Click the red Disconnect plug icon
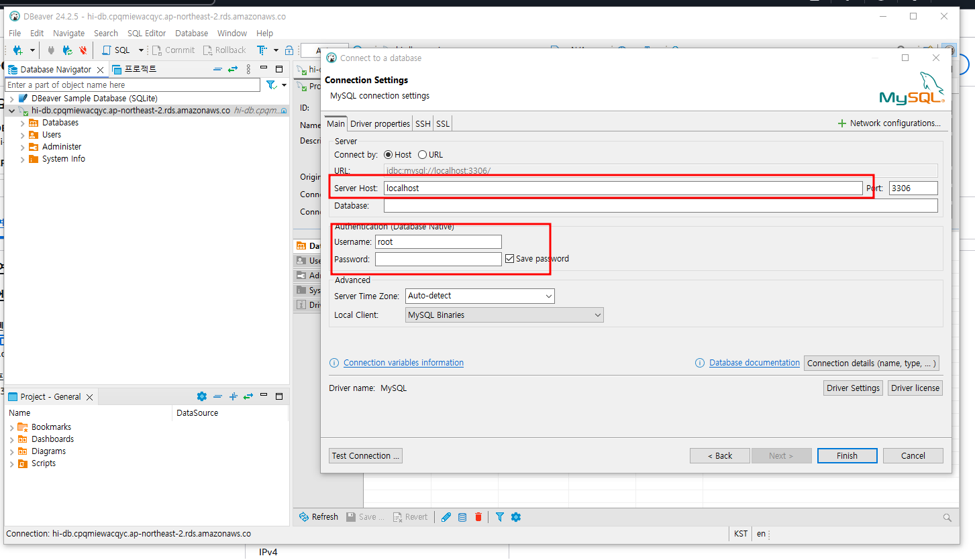This screenshot has width=975, height=560. [83, 50]
